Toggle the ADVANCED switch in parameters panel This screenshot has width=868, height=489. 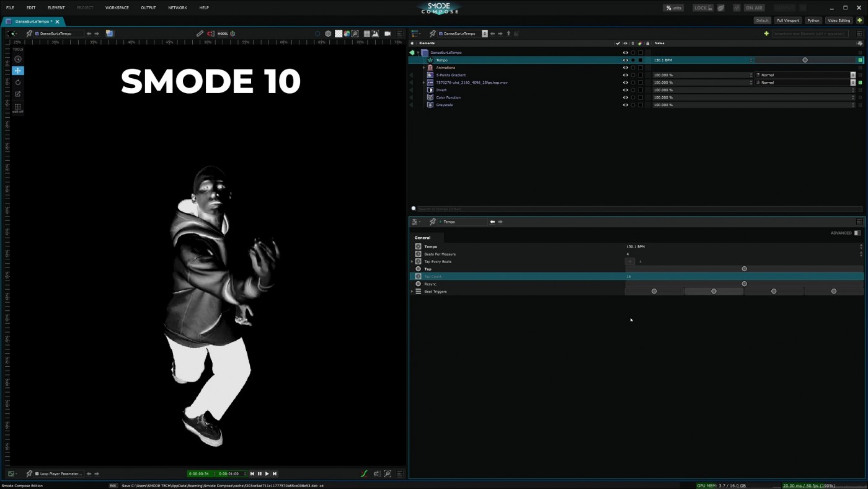pos(857,233)
